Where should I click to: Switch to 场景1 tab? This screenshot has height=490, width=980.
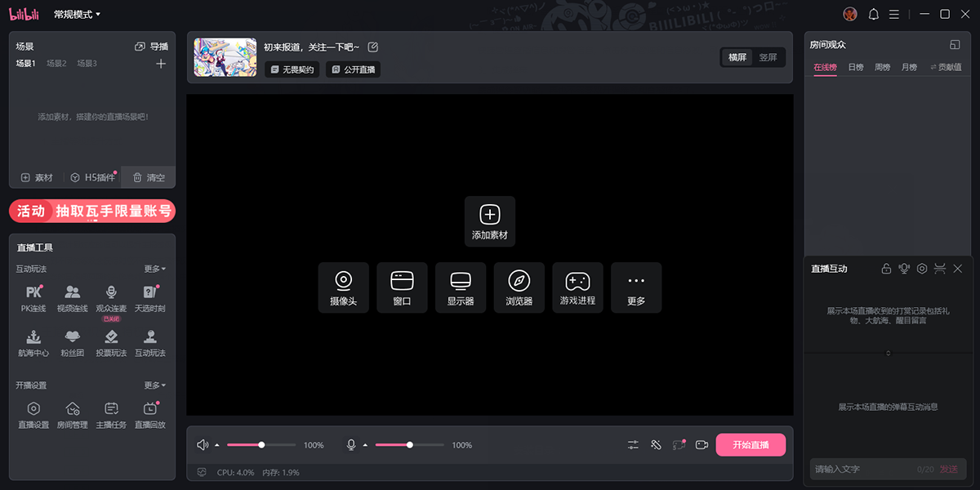(x=25, y=64)
